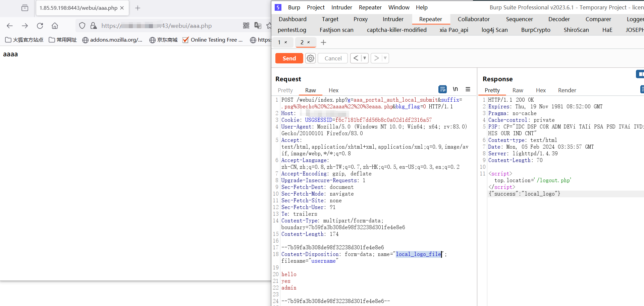Toggle non-printable characters \n button
The height and width of the screenshot is (306, 644).
[x=455, y=89]
